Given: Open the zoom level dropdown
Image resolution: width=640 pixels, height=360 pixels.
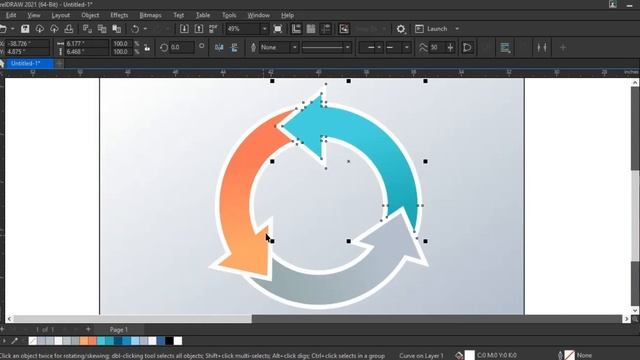Looking at the screenshot, I should 264,29.
